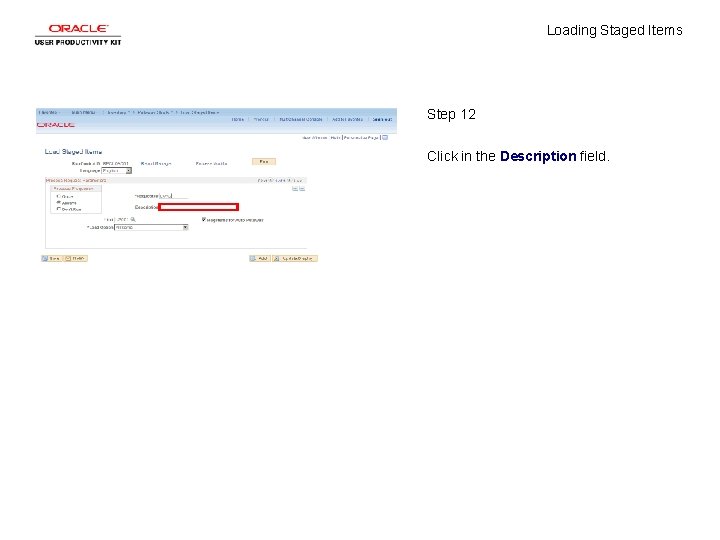Open the Process Monitor link
This screenshot has height=540, width=720.
click(x=211, y=163)
